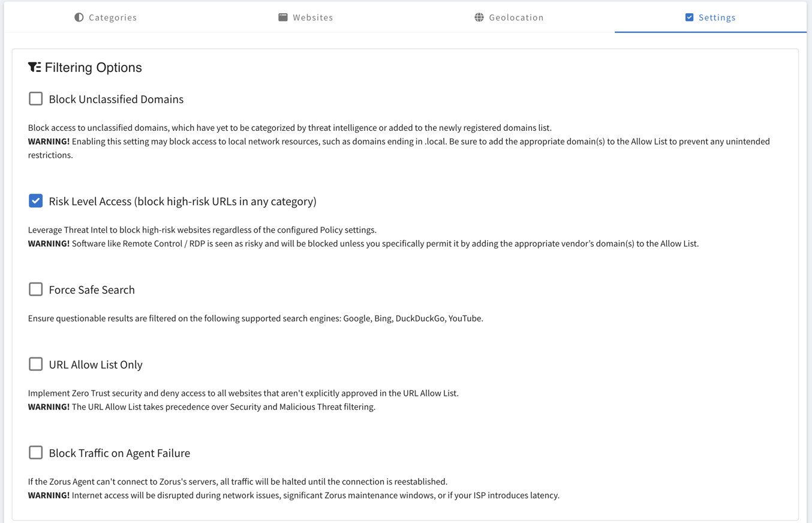Click the checkmark icon beside Settings
Viewport: 812px width, 523px height.
pyautogui.click(x=690, y=17)
